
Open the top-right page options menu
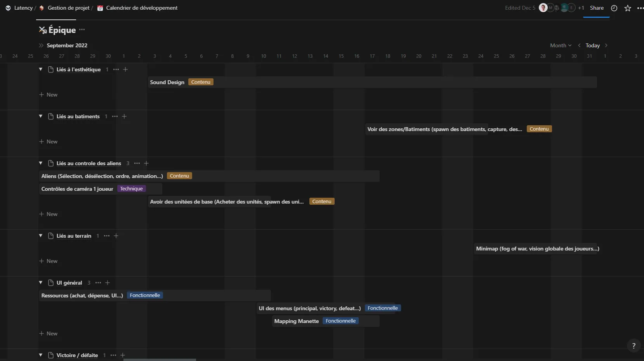tap(640, 8)
